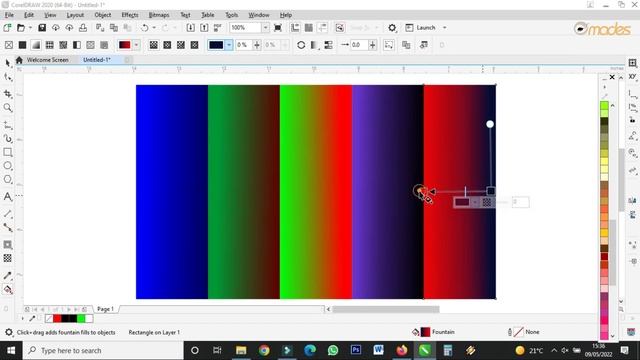Open the Object menu
This screenshot has height=360, width=640.
(102, 15)
